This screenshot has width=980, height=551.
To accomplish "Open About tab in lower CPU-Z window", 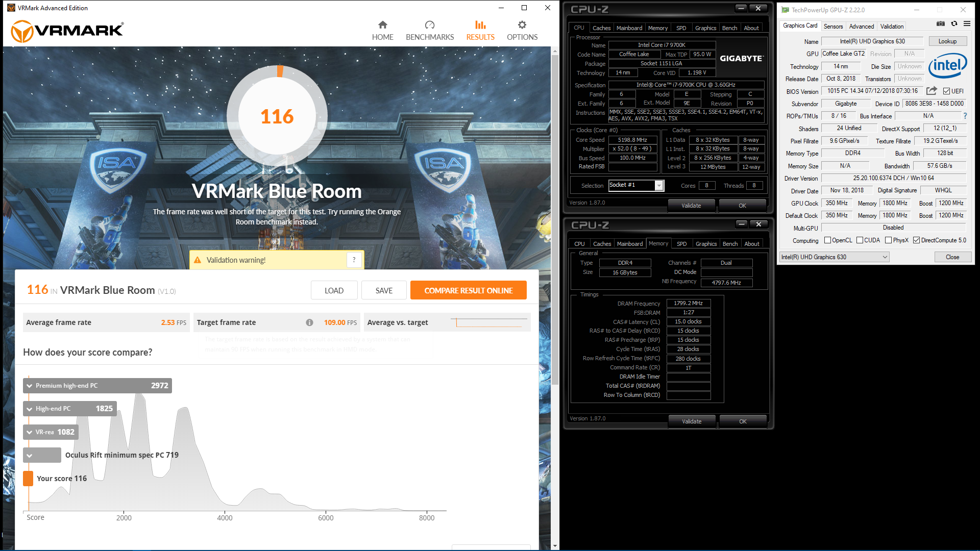I will 751,244.
